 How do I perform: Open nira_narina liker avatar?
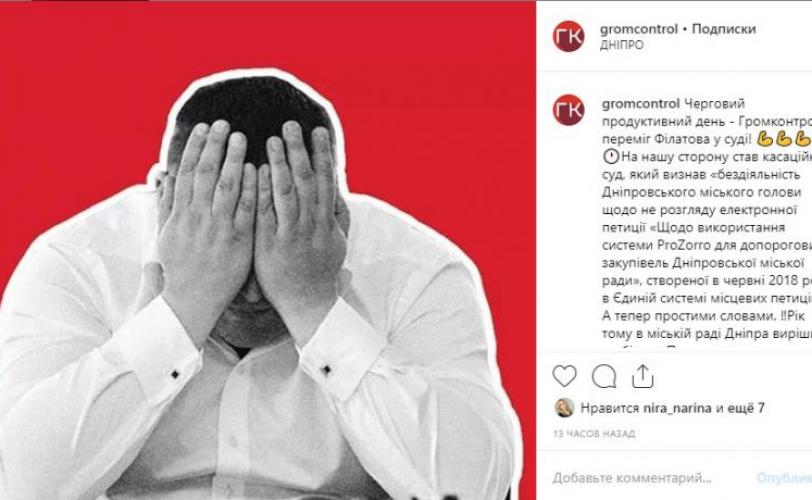click(x=564, y=408)
